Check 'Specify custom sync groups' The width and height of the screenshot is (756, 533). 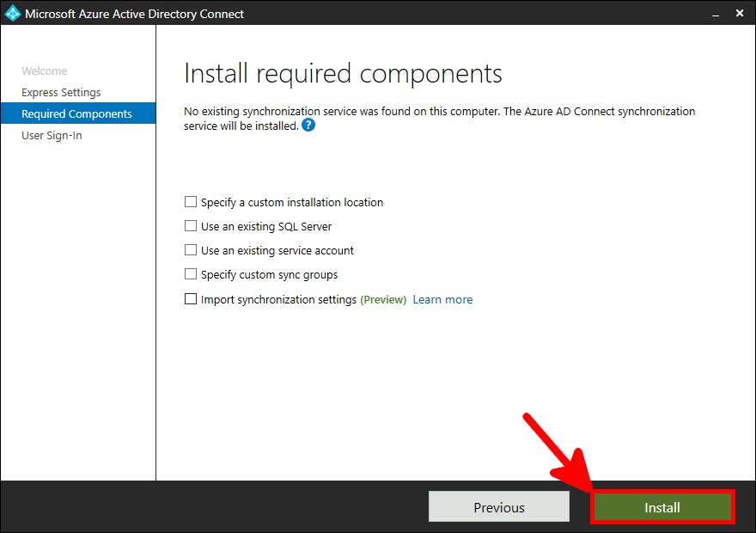tap(190, 274)
